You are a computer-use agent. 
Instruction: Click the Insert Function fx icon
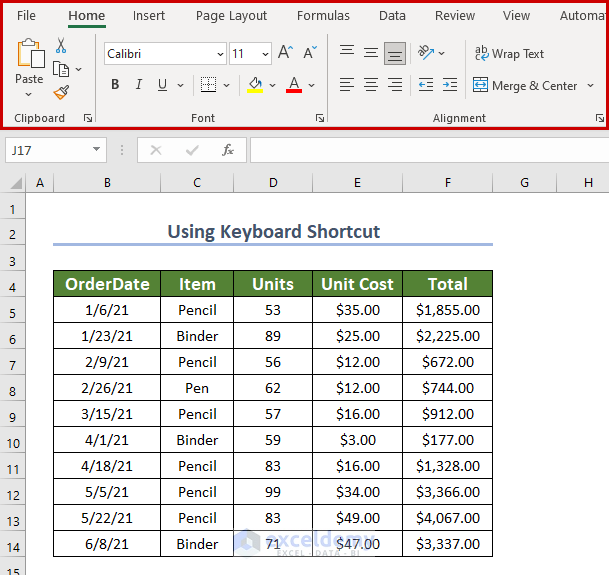click(228, 150)
